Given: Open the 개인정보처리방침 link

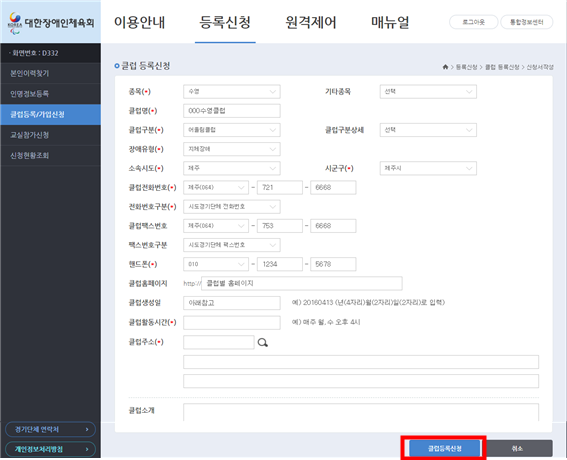Looking at the screenshot, I should click(x=51, y=449).
